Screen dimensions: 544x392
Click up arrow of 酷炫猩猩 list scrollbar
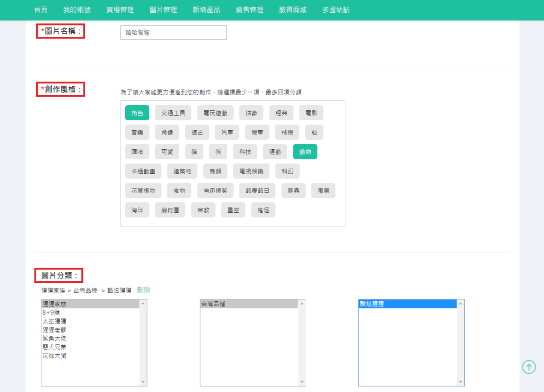pyautogui.click(x=461, y=304)
